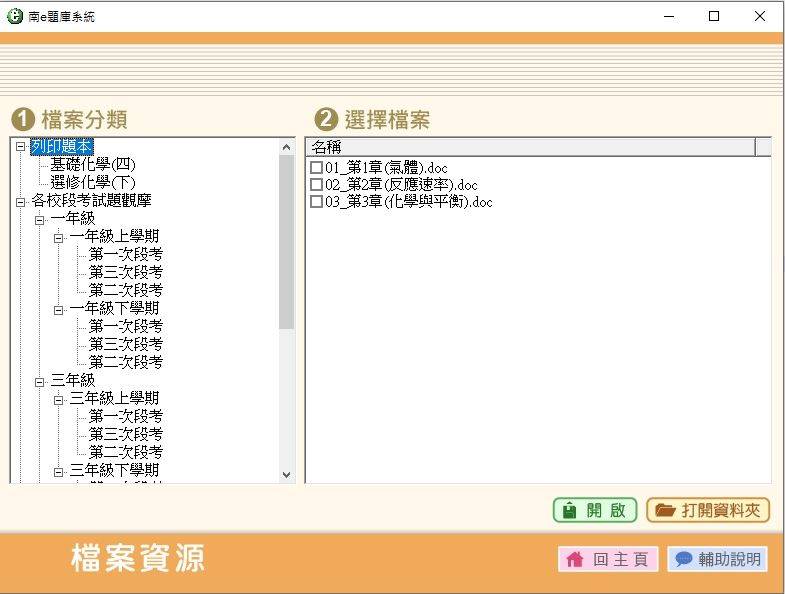Screen dimensions: 785x594
Task: Click the 打開資料夾 button
Action: tap(708, 510)
